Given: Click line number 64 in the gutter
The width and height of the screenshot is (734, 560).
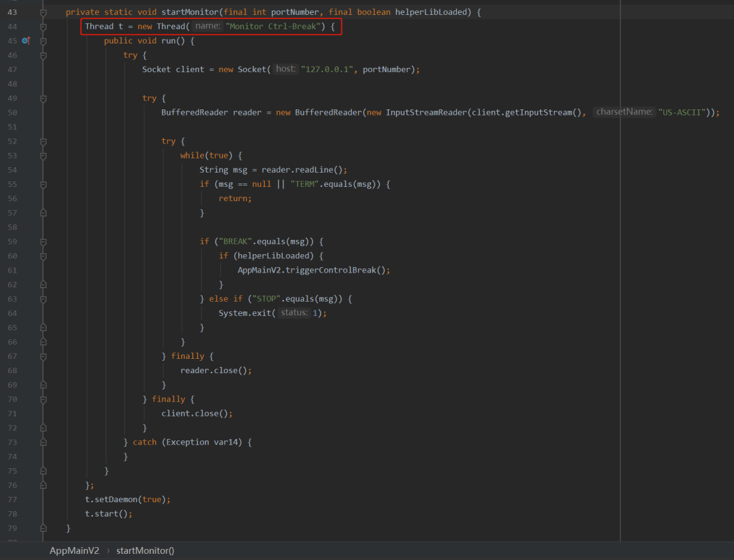Looking at the screenshot, I should point(12,313).
